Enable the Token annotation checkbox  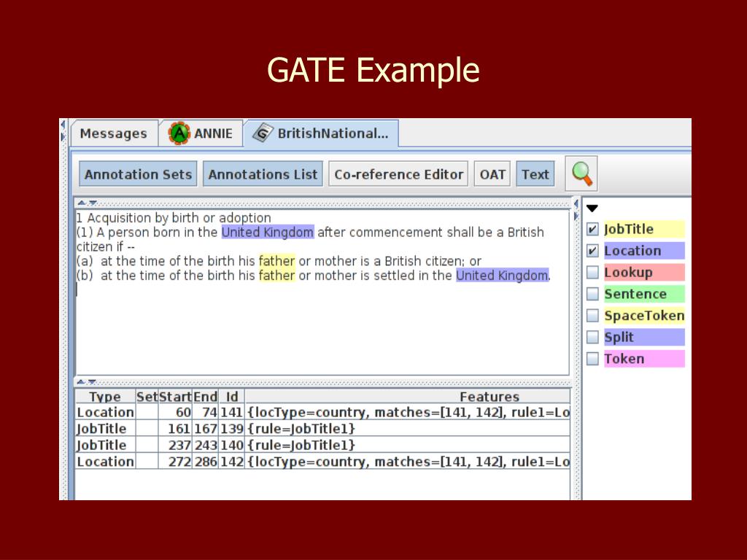pos(592,359)
